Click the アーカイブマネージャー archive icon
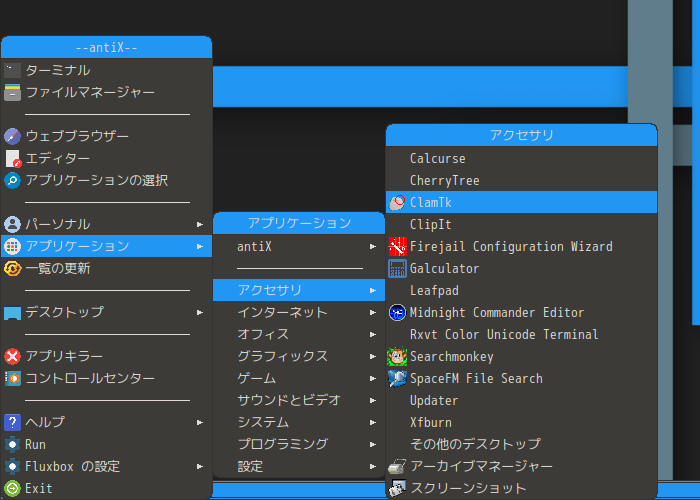 (x=397, y=467)
